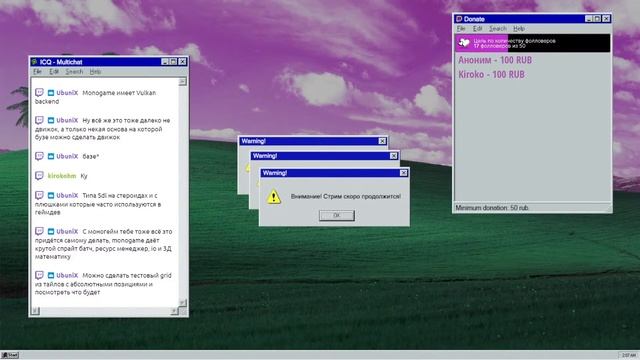Open the Edit menu in the Donate window

[x=478, y=29]
